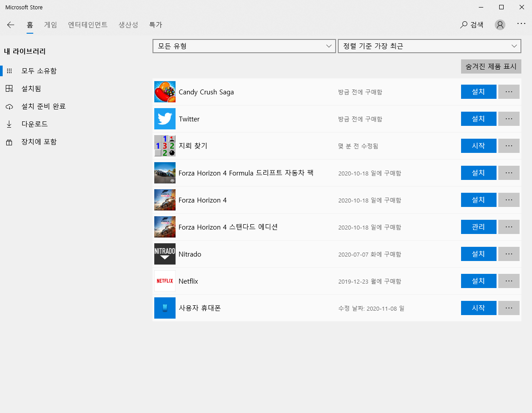
Task: Click the 수정 날짜: 2020-11-08 일 text
Action: (x=372, y=308)
